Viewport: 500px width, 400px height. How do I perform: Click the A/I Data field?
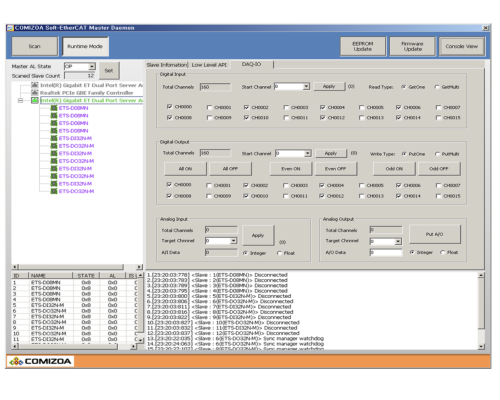click(x=221, y=253)
